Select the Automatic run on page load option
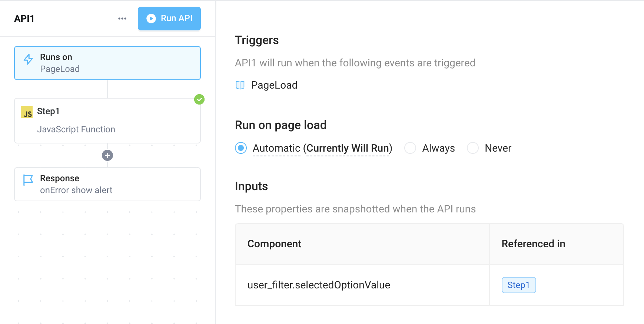 240,148
